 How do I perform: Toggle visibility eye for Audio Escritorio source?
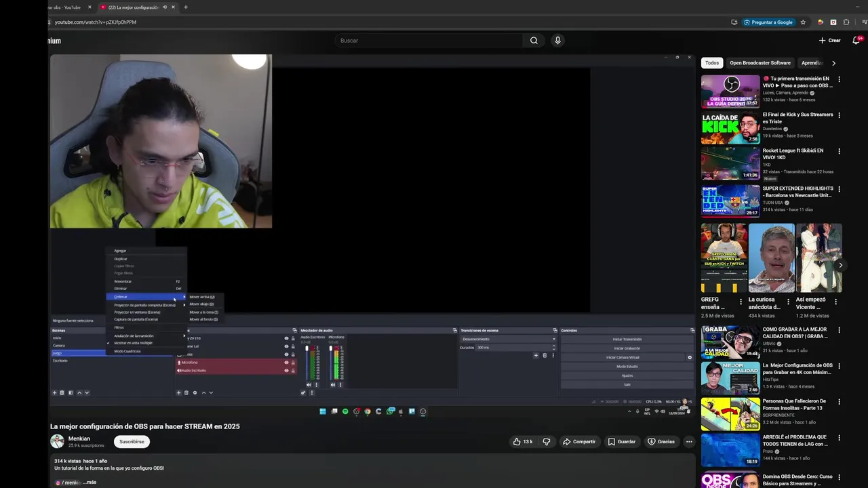pos(286,371)
